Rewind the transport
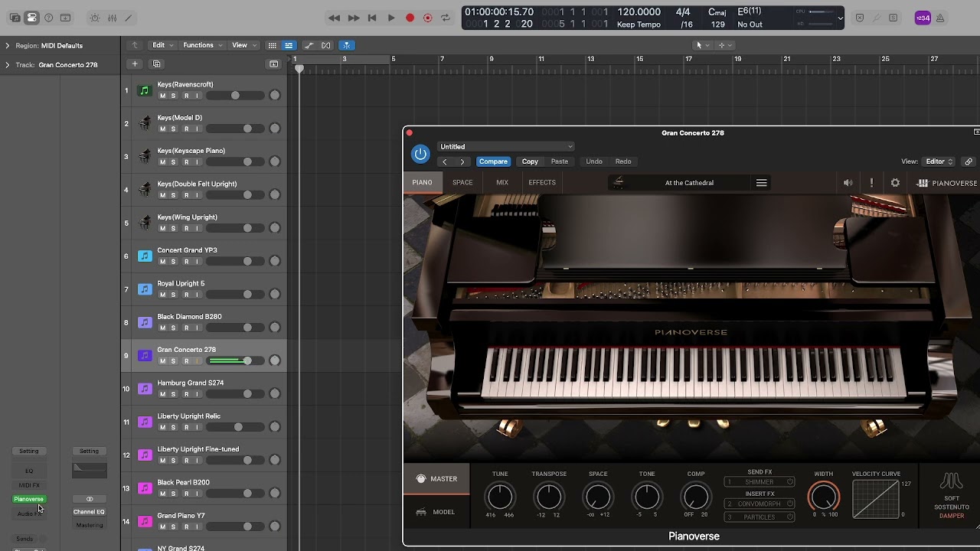This screenshot has width=980, height=551. (335, 18)
